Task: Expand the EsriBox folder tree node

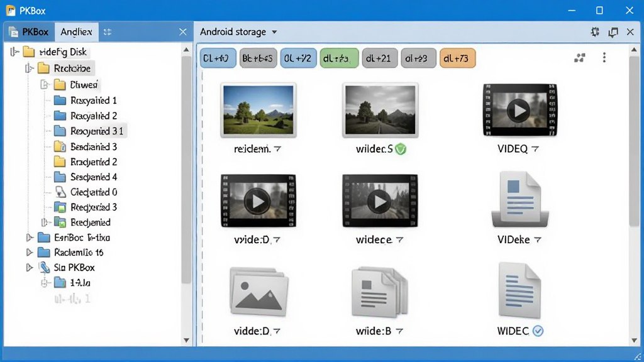Action: pyautogui.click(x=29, y=238)
